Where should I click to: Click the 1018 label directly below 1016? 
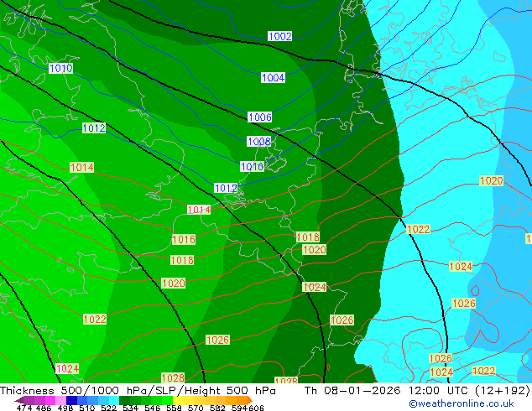tap(182, 260)
